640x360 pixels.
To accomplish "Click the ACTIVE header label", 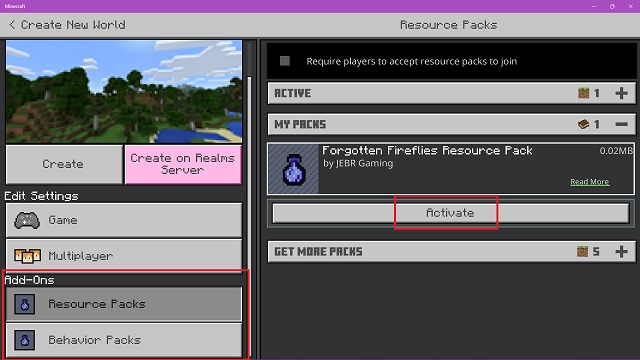I will pos(292,93).
